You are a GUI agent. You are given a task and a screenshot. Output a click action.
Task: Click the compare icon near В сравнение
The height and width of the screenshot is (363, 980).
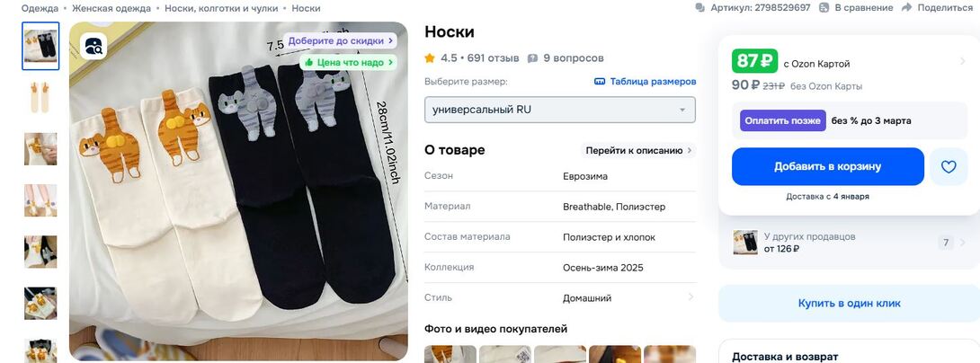(x=824, y=7)
